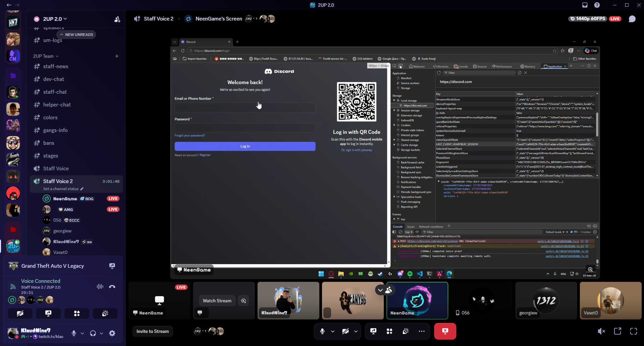
Task: Toggle microphone mute in the user panel
Action: tap(74, 333)
